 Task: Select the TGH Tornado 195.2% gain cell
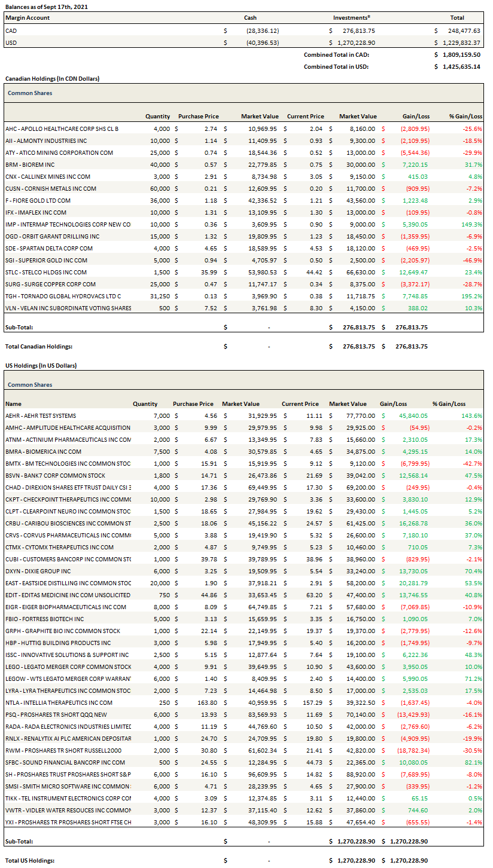(x=470, y=296)
